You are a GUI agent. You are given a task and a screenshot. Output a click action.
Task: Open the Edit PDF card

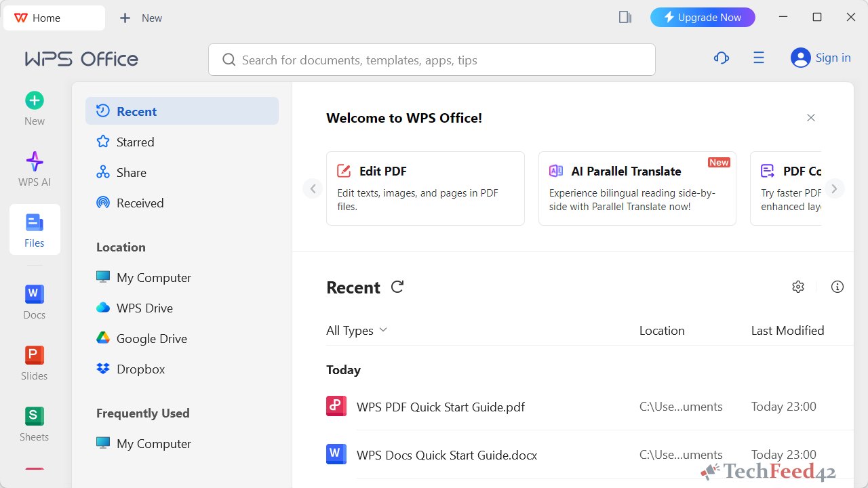pyautogui.click(x=425, y=188)
